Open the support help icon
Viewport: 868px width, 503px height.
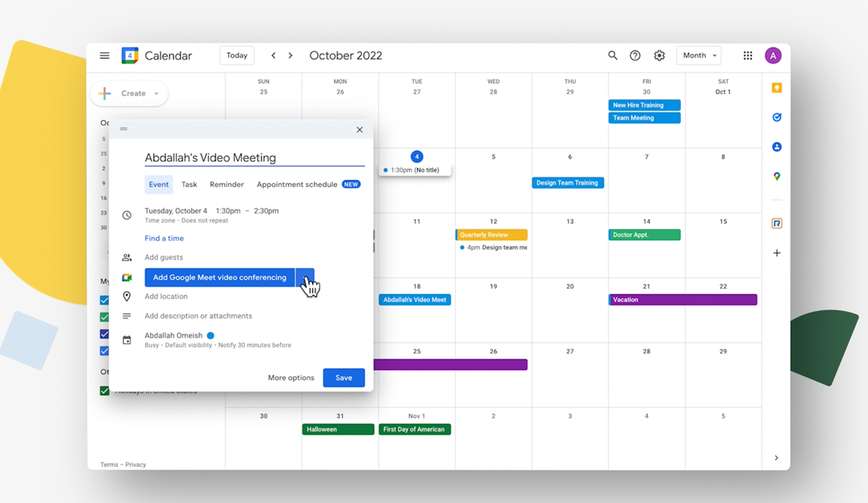[635, 56]
